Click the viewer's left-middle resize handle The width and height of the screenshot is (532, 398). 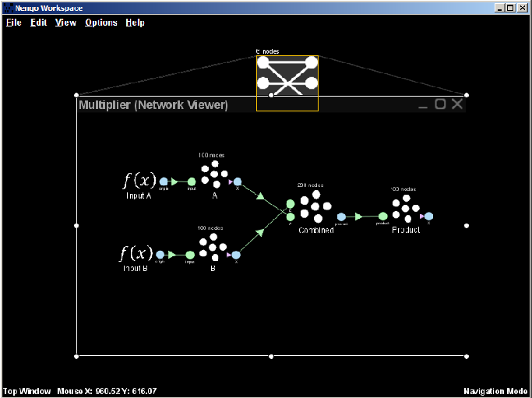76,226
